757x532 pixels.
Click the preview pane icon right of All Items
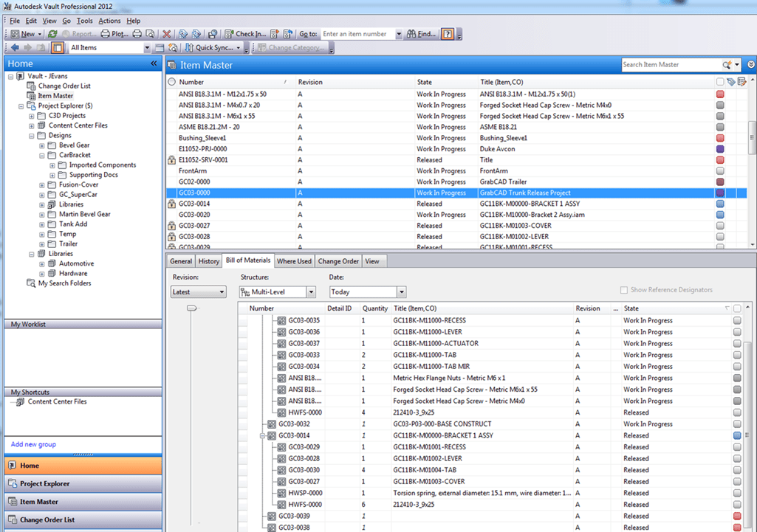coord(160,47)
